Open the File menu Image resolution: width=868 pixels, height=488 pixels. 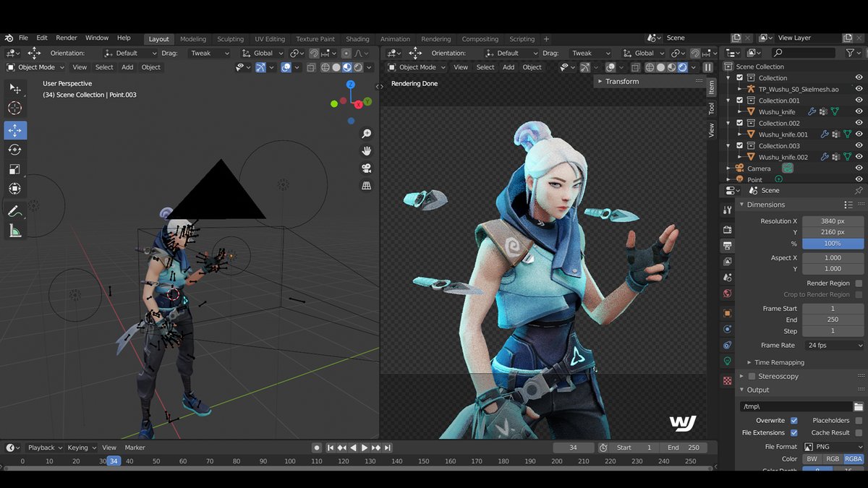[x=23, y=38]
